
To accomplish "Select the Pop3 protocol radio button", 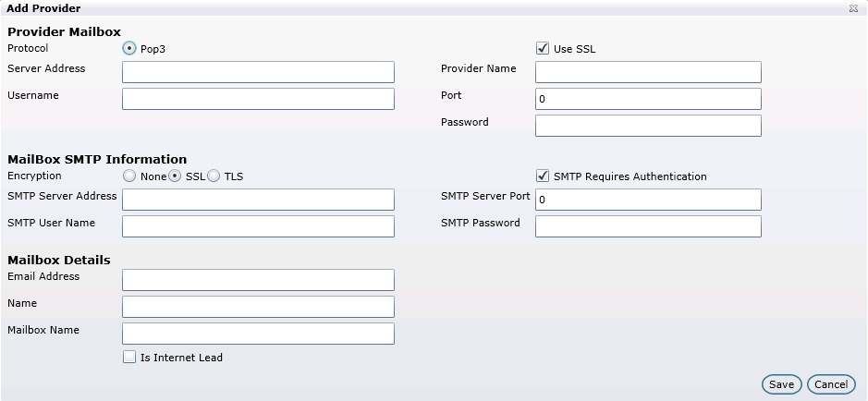I will [129, 49].
